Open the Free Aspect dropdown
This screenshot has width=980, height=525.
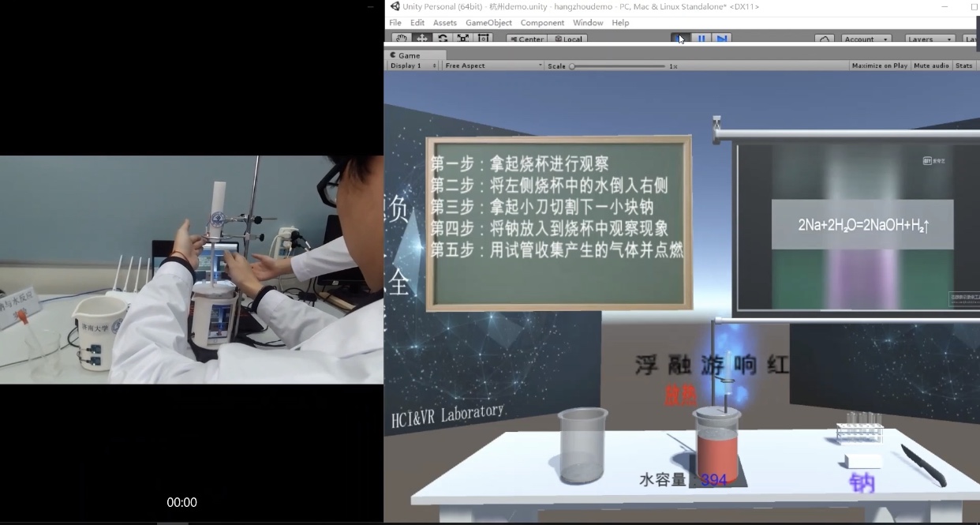click(x=493, y=66)
